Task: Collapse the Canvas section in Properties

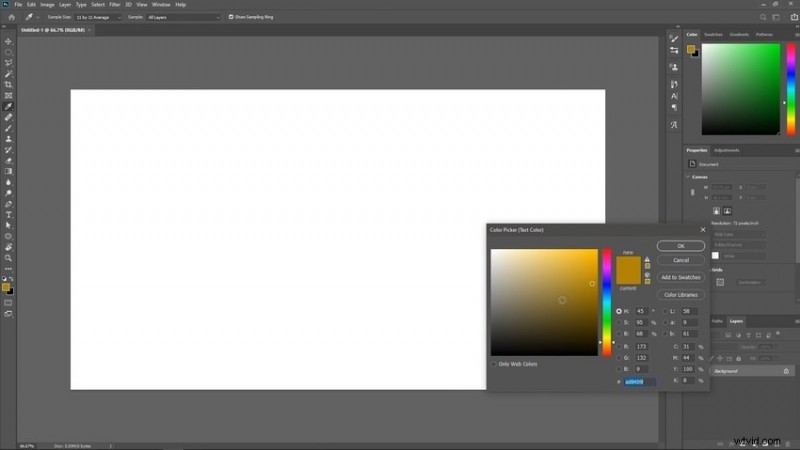Action: pos(690,177)
